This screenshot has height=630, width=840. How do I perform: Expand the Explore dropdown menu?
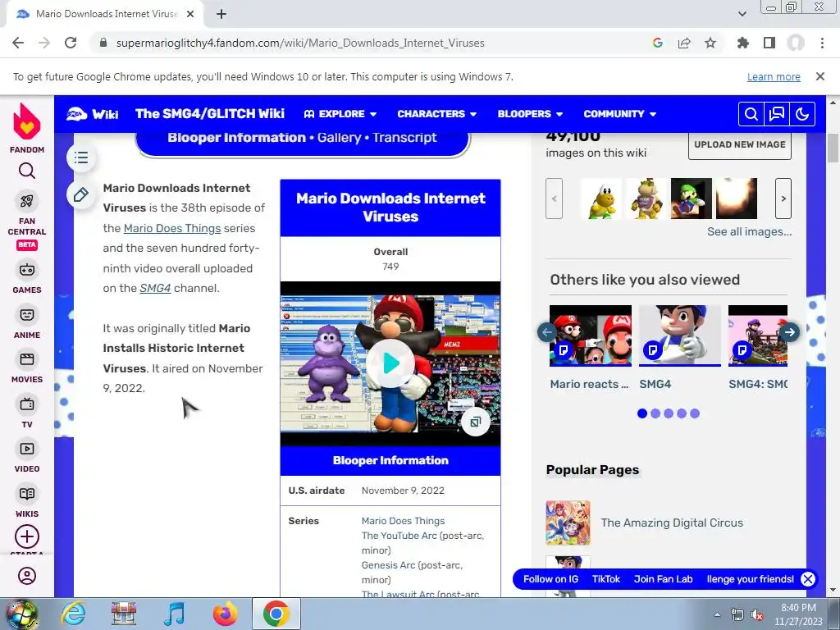click(340, 114)
